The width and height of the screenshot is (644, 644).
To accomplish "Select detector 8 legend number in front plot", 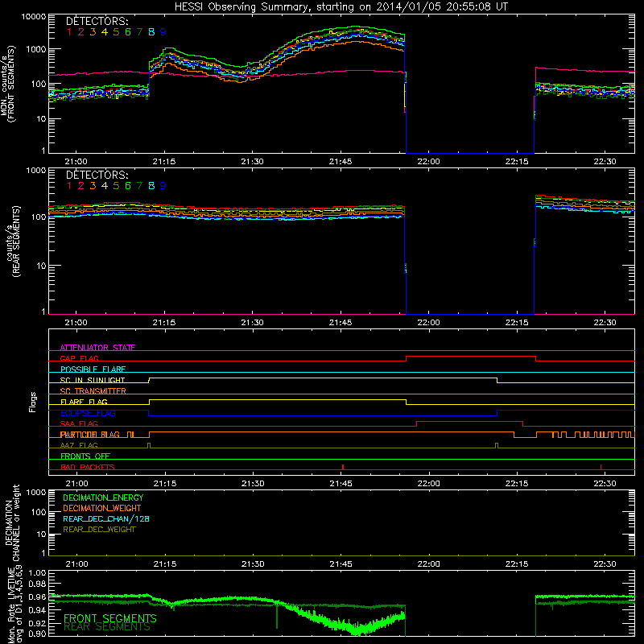I will coord(151,32).
